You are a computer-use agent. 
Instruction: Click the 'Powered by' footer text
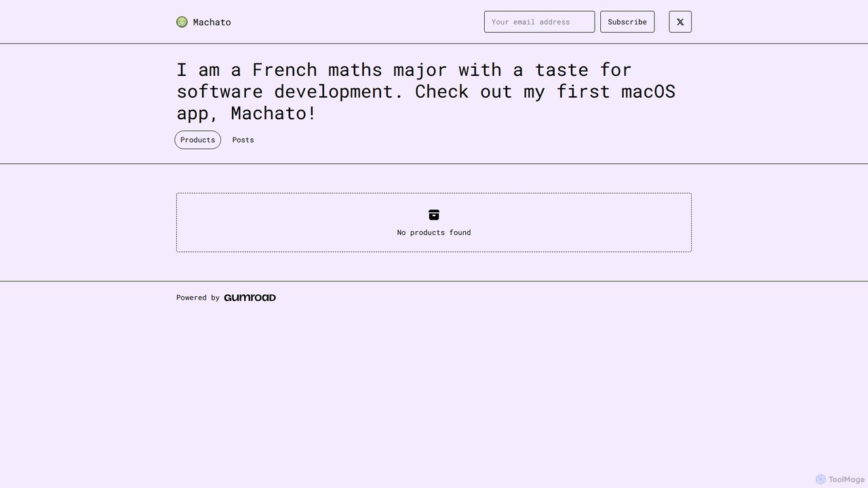[198, 298]
